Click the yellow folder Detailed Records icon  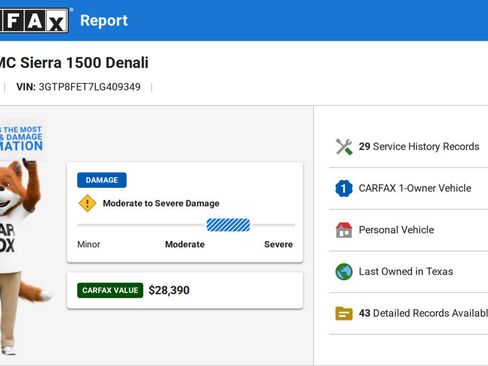point(344,313)
